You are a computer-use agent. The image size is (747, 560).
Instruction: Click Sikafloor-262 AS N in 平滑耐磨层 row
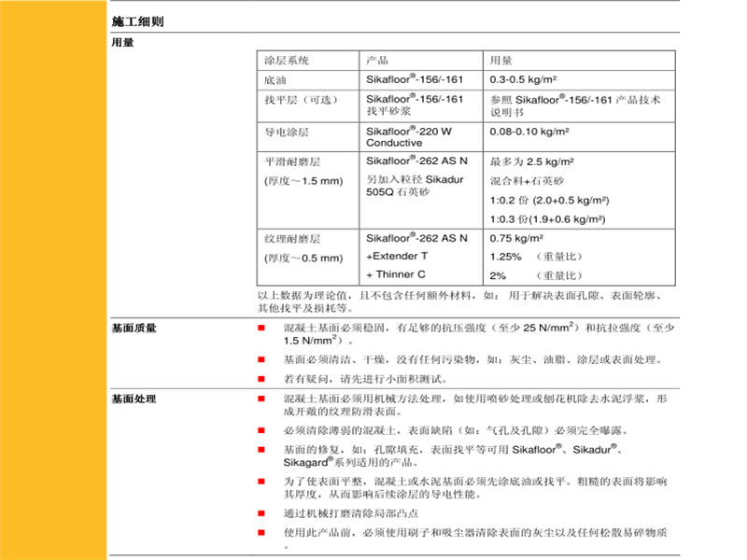click(416, 161)
